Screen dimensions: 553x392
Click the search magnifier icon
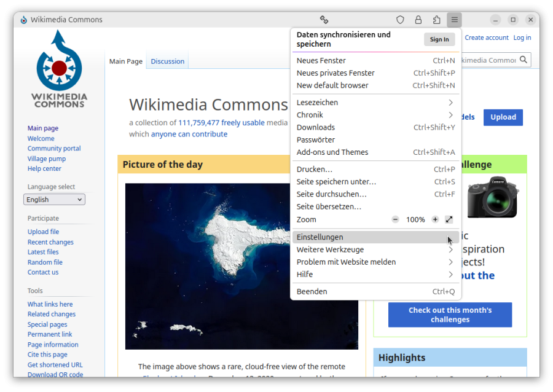524,60
